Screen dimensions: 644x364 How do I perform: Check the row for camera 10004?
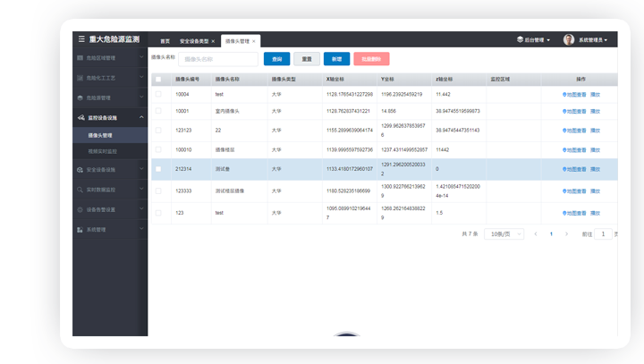(158, 94)
